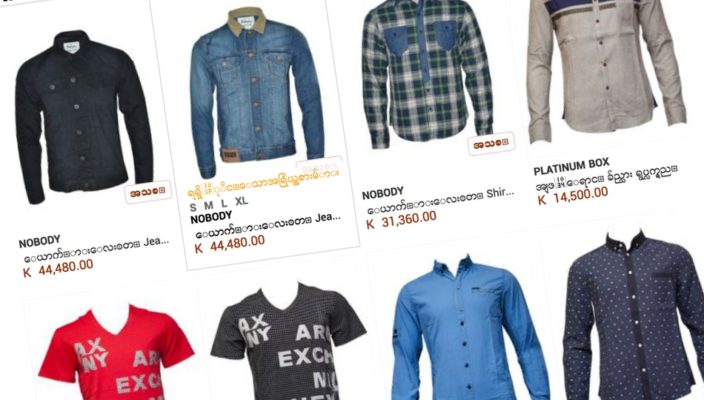Click the orange Burmese text on denim jacket
Viewport: 704px width, 400px height.
tap(264, 179)
